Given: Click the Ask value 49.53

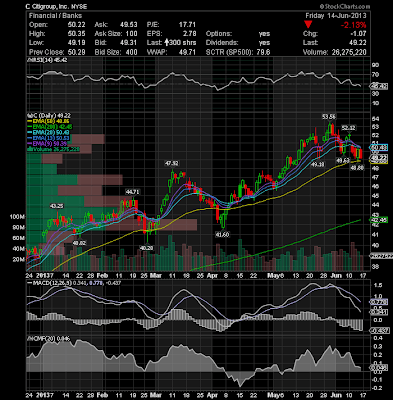Looking at the screenshot, I should click(x=129, y=25).
